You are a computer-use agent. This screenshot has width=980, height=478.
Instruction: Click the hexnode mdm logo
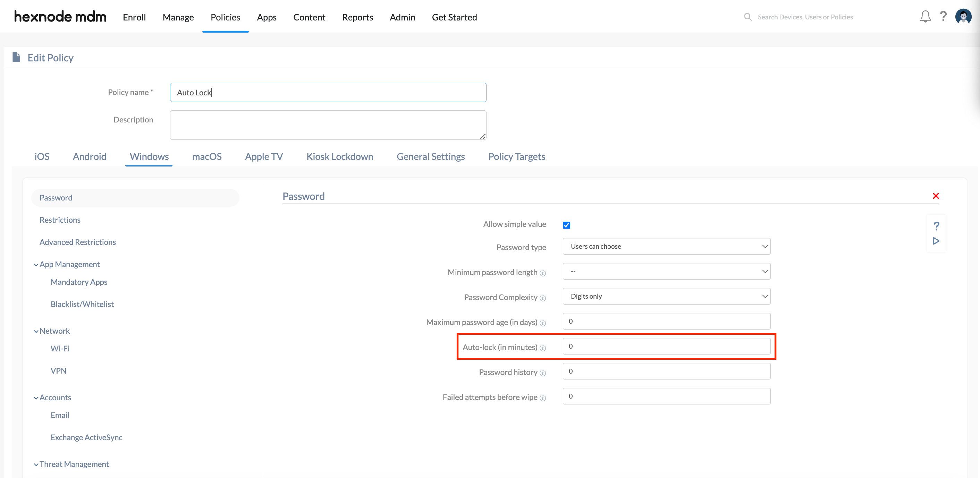click(x=60, y=16)
